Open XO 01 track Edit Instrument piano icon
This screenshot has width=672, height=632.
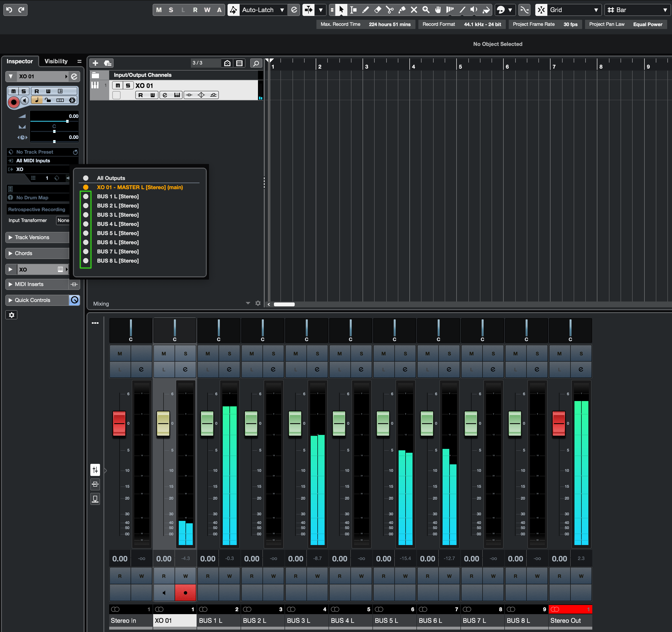click(177, 95)
